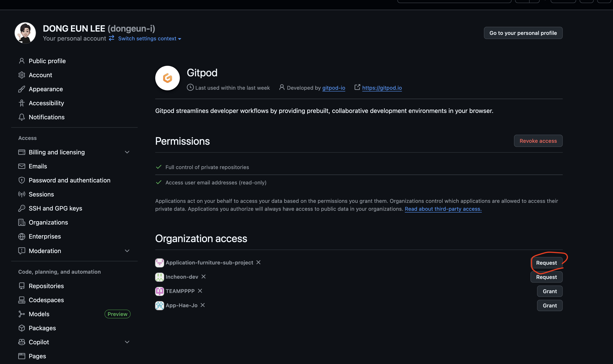Click Grant button for TEAMPPPP
The height and width of the screenshot is (364, 613).
(x=549, y=291)
